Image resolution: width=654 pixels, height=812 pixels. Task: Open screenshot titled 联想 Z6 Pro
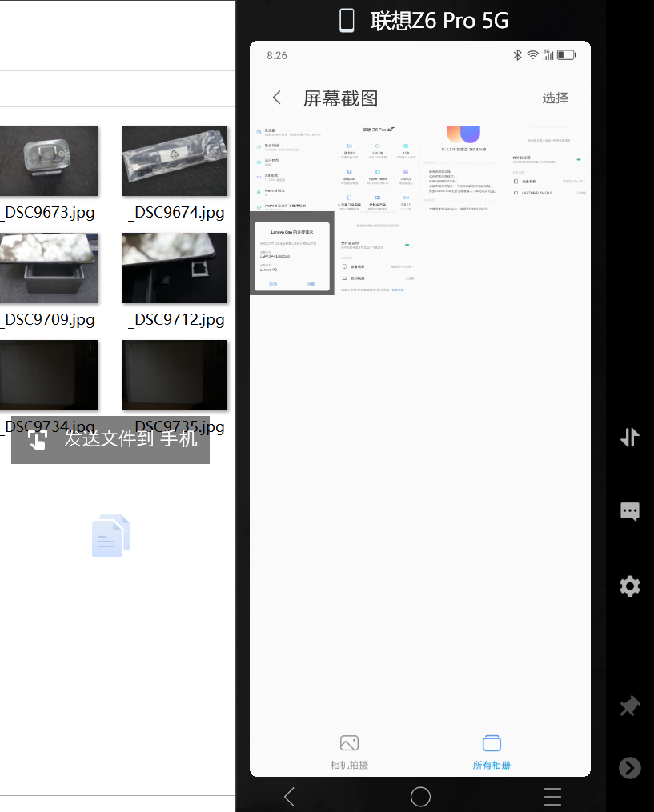(x=377, y=168)
